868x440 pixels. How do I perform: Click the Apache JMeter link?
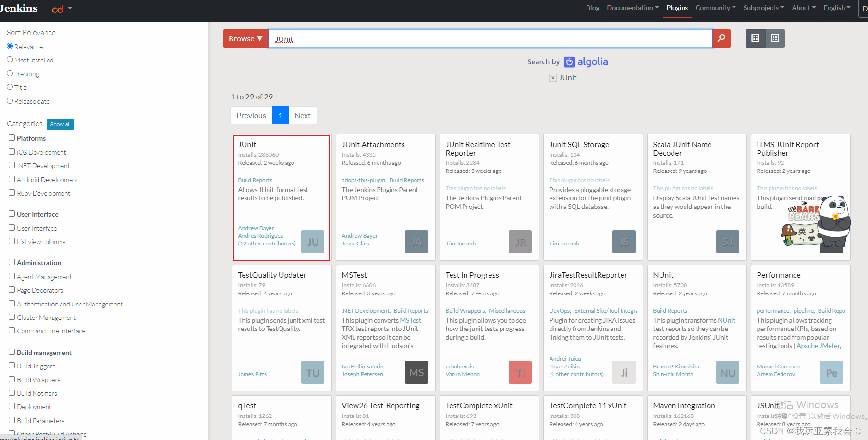pyautogui.click(x=818, y=346)
